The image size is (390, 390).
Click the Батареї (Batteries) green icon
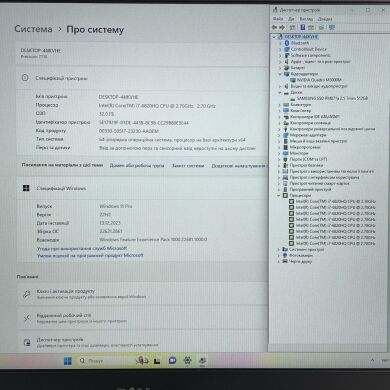[287, 68]
